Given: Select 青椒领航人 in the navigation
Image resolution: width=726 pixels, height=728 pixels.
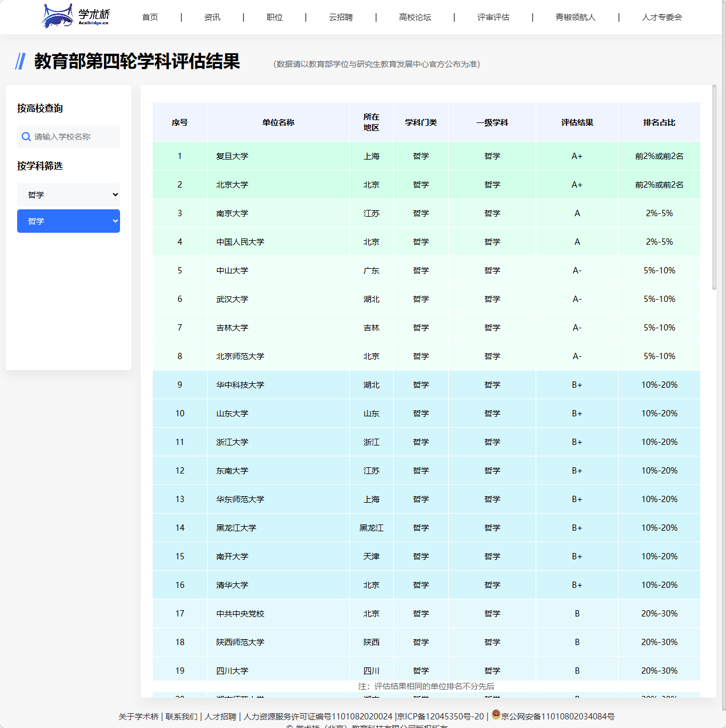Looking at the screenshot, I should point(575,17).
